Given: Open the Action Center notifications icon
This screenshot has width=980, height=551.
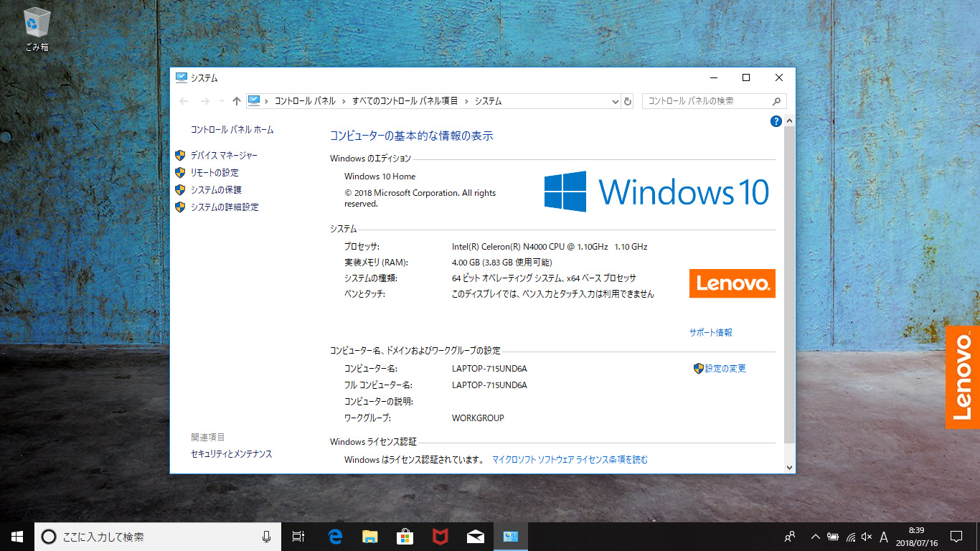Looking at the screenshot, I should (956, 537).
